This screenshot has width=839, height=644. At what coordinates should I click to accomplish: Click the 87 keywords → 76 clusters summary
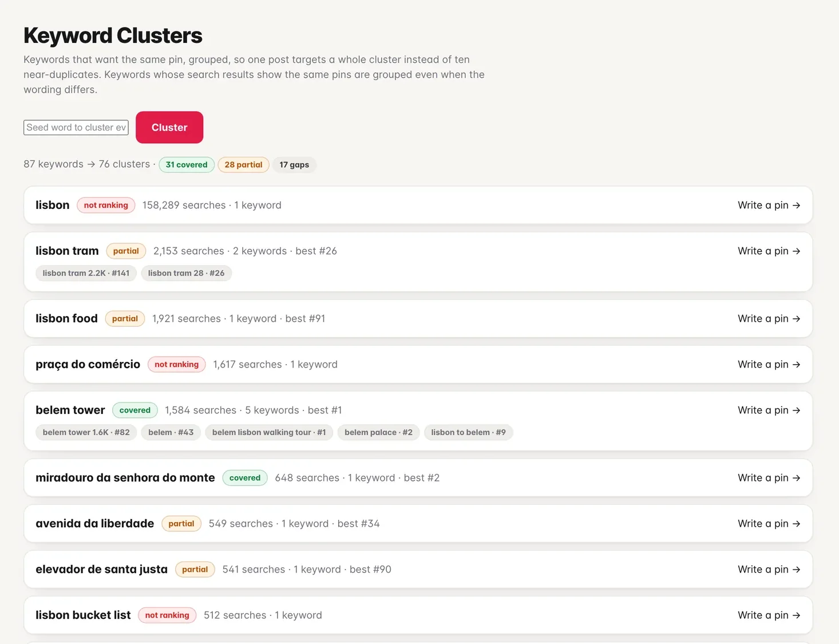click(87, 164)
